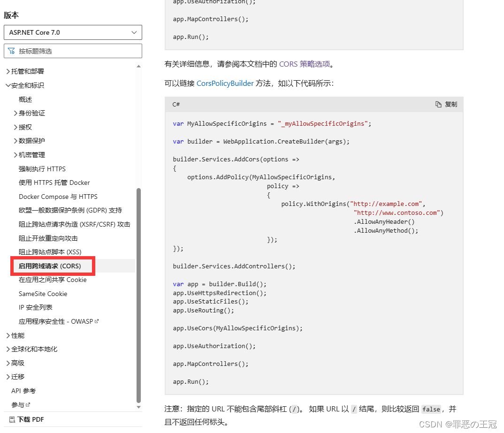The height and width of the screenshot is (433, 504).
Task: Click the "http://example.com" string in code
Action: [x=386, y=204]
